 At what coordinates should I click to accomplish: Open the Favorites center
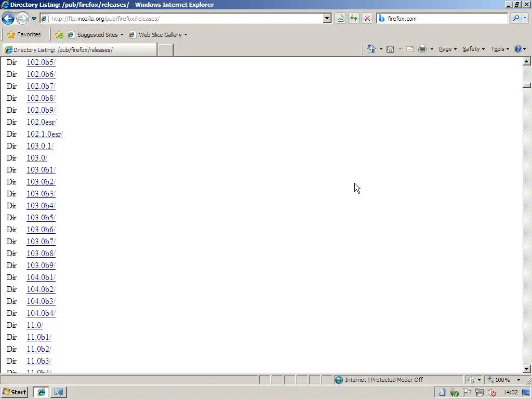click(x=24, y=34)
